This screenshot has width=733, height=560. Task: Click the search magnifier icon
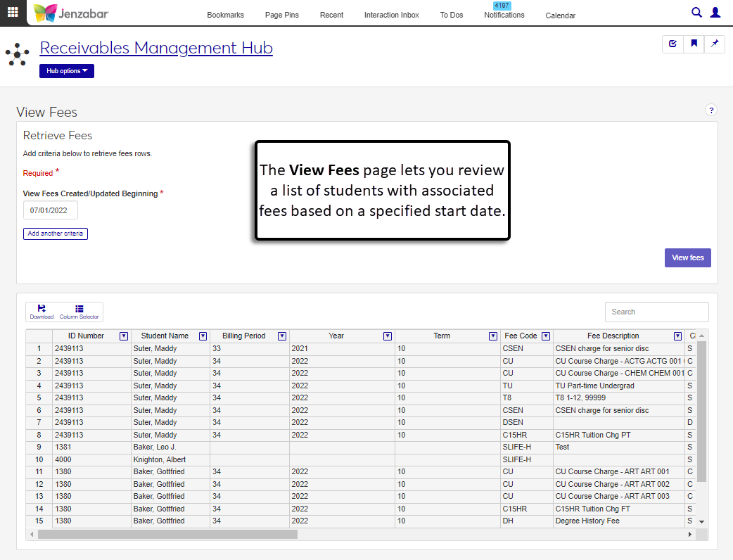pyautogui.click(x=696, y=12)
